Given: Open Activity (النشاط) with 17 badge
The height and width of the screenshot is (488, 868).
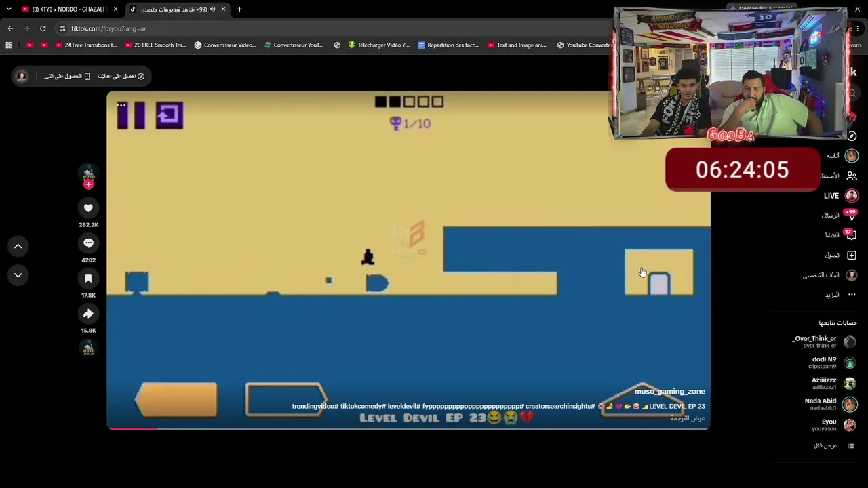Looking at the screenshot, I should [x=840, y=235].
